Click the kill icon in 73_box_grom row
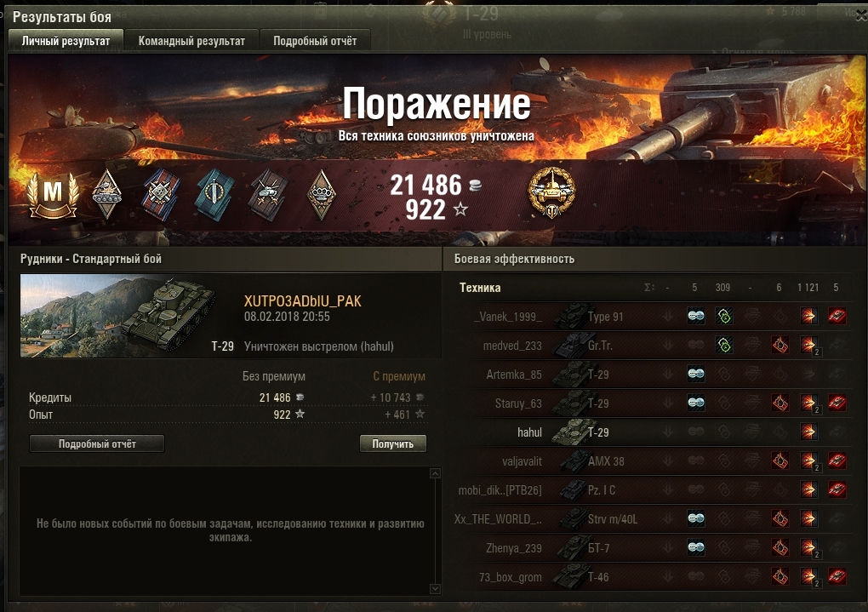The image size is (868, 612). click(837, 576)
